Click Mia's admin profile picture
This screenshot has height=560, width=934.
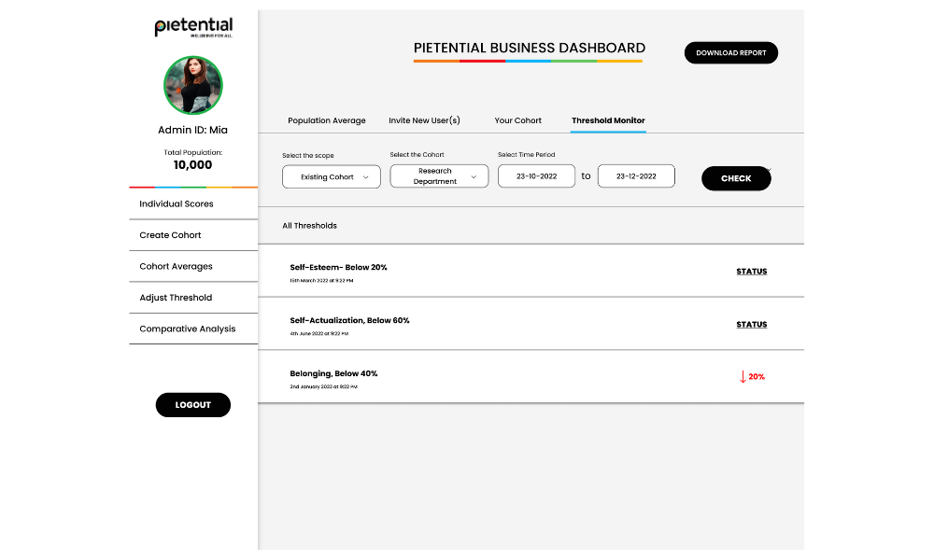tap(193, 85)
